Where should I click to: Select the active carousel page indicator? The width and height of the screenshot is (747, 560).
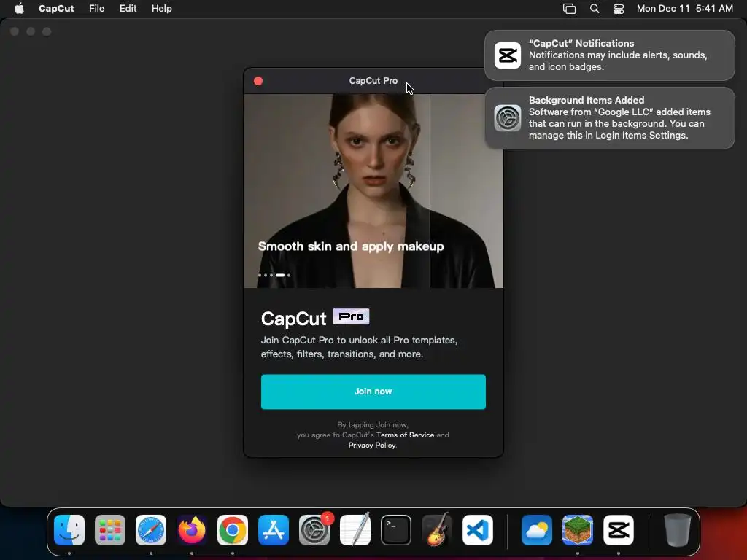(280, 275)
